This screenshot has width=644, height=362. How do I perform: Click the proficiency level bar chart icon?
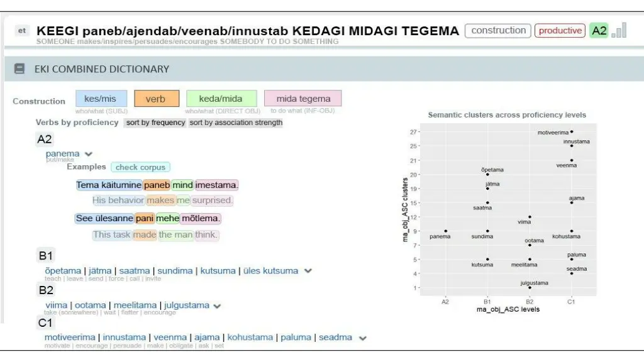tap(619, 30)
